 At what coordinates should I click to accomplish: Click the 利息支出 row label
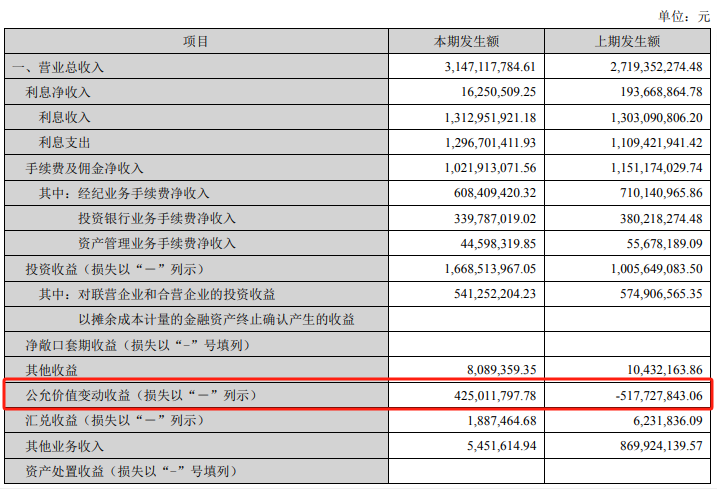coord(64,143)
